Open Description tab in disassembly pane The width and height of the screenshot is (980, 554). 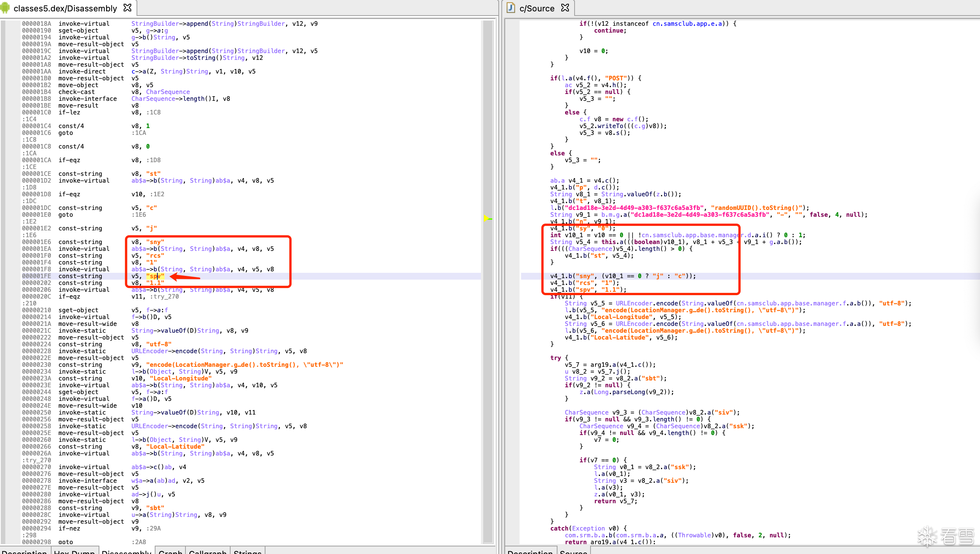24,551
